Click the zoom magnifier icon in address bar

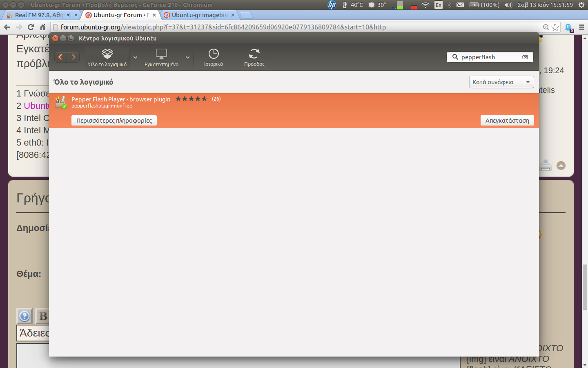tap(546, 27)
